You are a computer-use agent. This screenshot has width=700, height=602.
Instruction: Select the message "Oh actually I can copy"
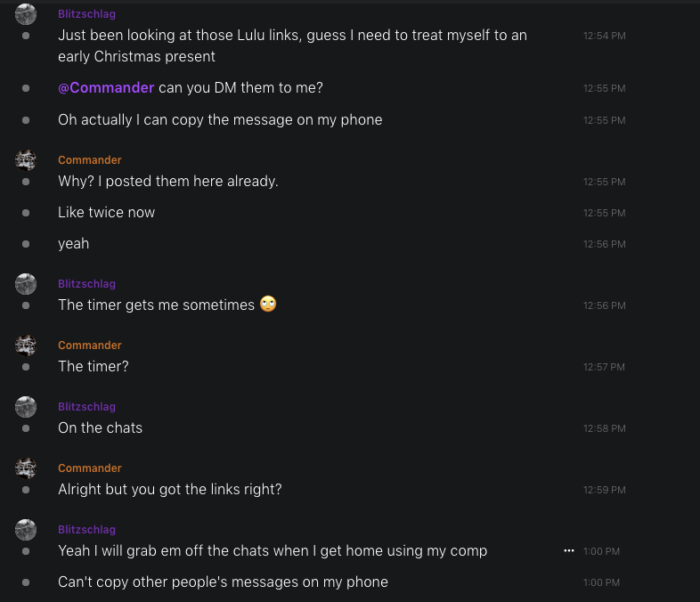tap(220, 119)
